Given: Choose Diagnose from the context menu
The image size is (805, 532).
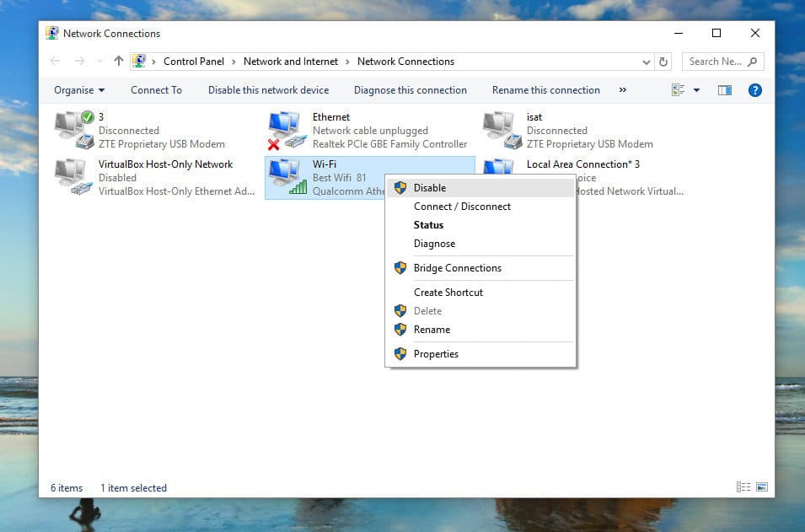Looking at the screenshot, I should pos(480,244).
